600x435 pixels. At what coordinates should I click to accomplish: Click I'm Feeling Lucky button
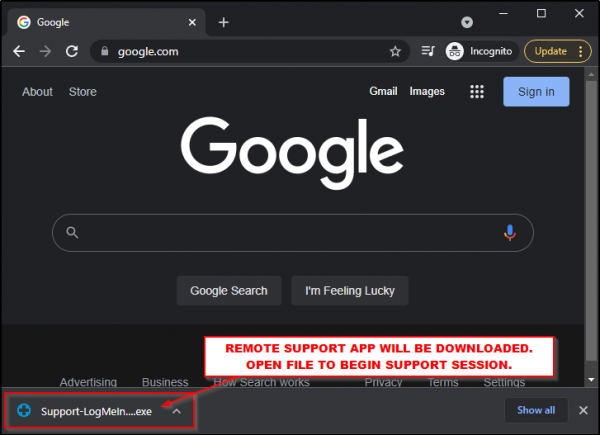(349, 291)
